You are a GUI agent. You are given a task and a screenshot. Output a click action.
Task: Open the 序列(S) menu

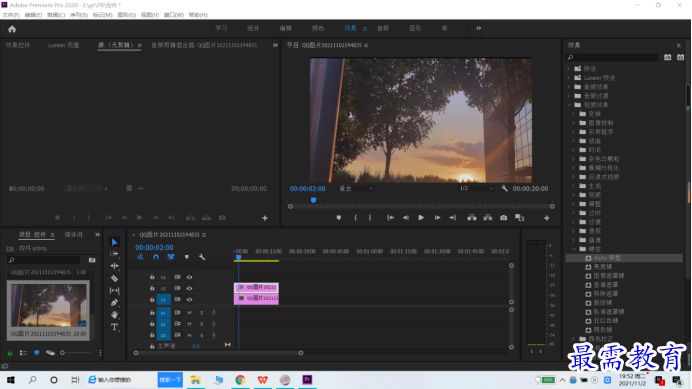coord(79,15)
